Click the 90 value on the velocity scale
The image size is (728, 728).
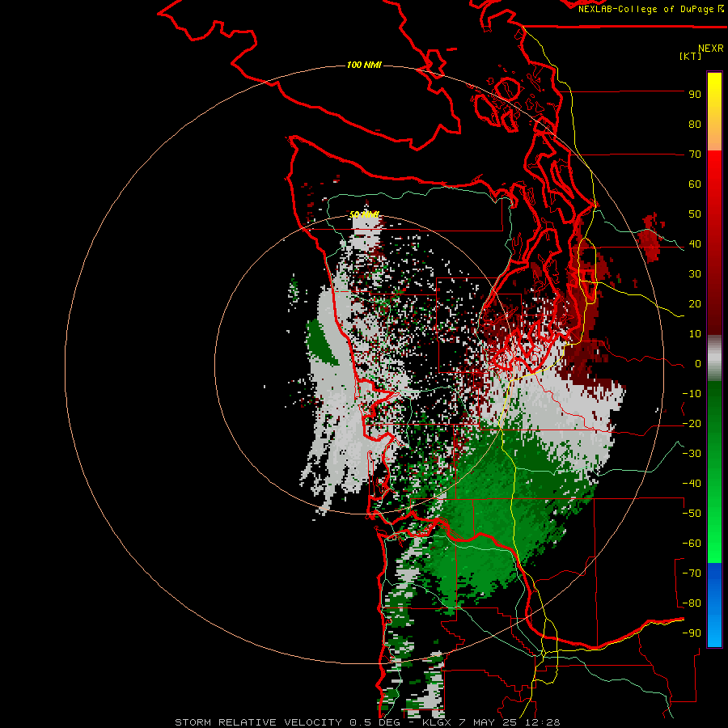pyautogui.click(x=695, y=95)
